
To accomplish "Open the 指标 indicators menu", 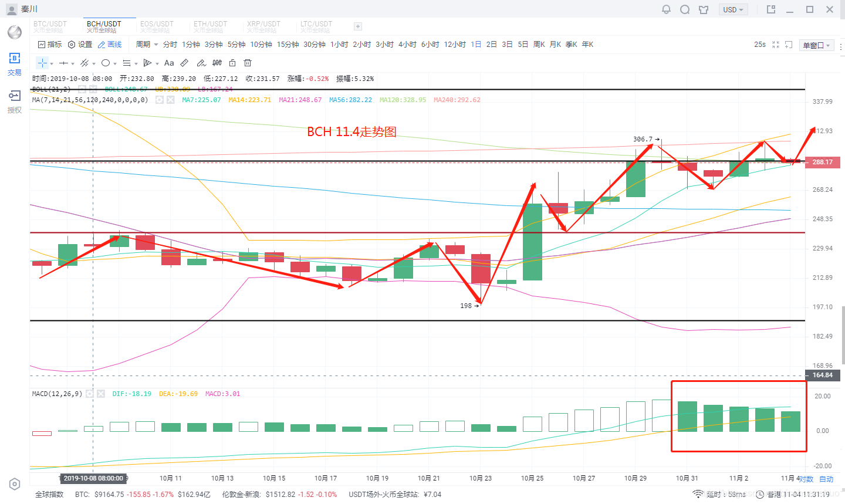I will click(50, 45).
